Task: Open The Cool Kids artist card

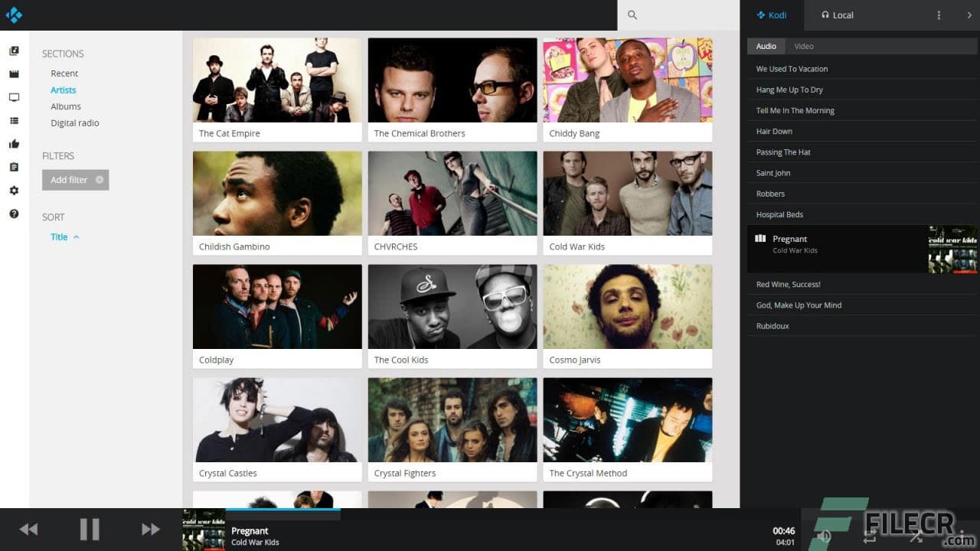Action: (452, 317)
